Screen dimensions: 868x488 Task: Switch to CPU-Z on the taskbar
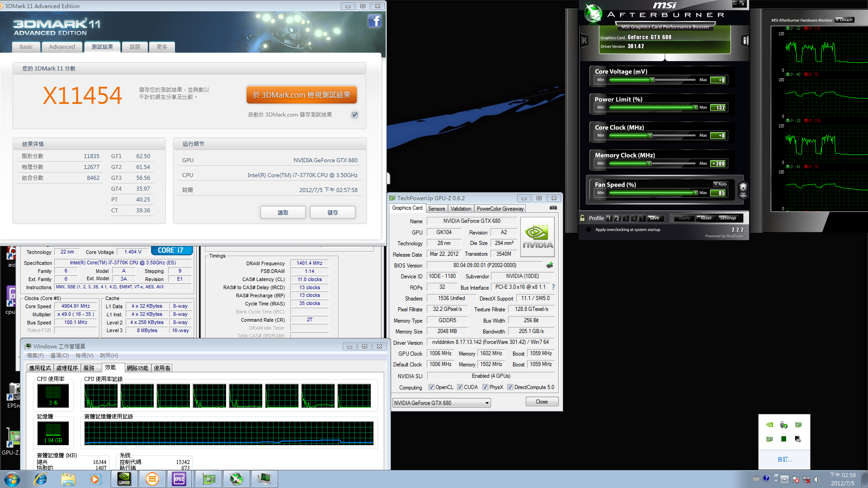pos(179,479)
